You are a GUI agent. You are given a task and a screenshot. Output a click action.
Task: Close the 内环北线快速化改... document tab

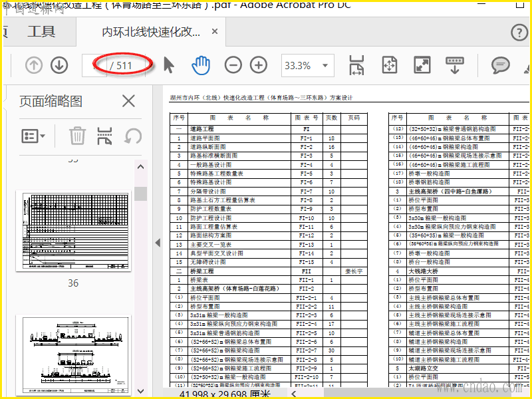[x=215, y=31]
